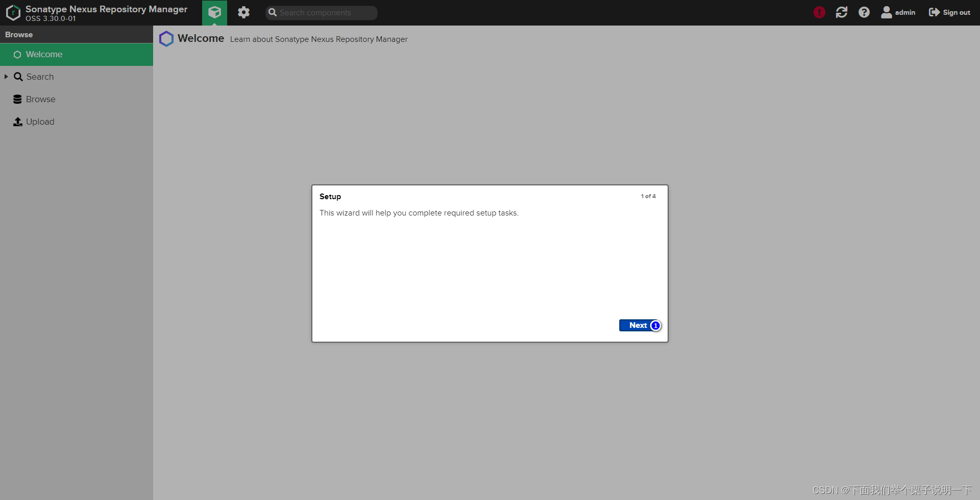Open the red system status alert icon

(x=819, y=12)
